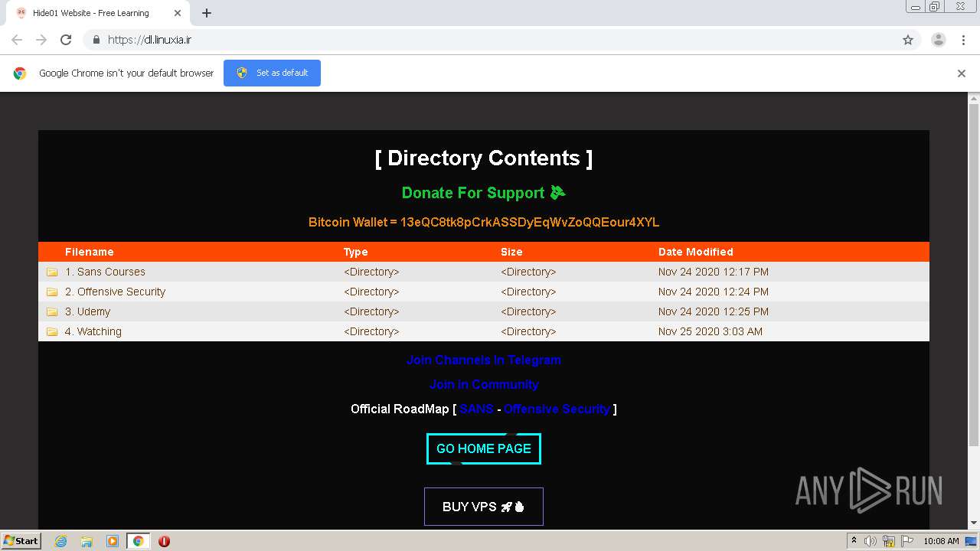Click the scrollbar up arrow
980x551 pixels.
coord(974,98)
